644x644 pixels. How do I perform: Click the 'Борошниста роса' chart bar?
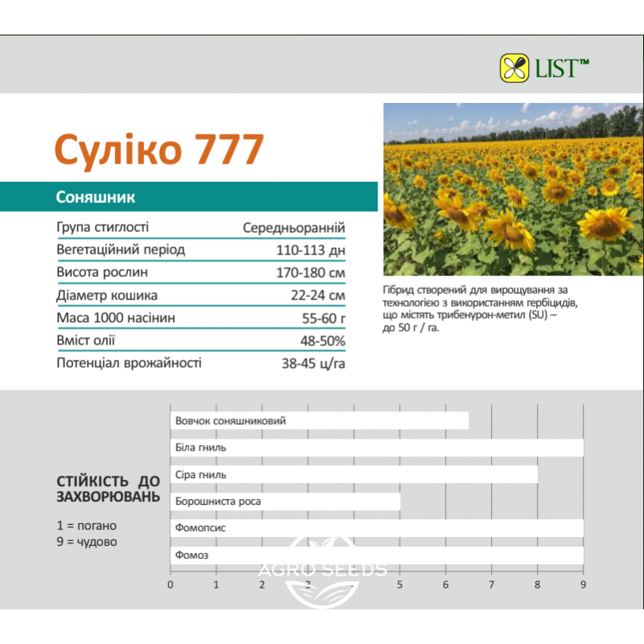pos(286,502)
